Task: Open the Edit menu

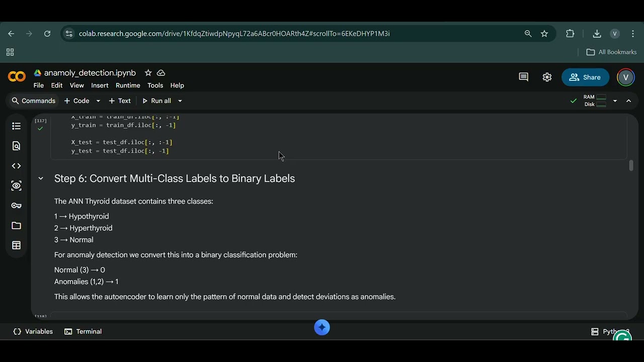Action: (x=57, y=85)
